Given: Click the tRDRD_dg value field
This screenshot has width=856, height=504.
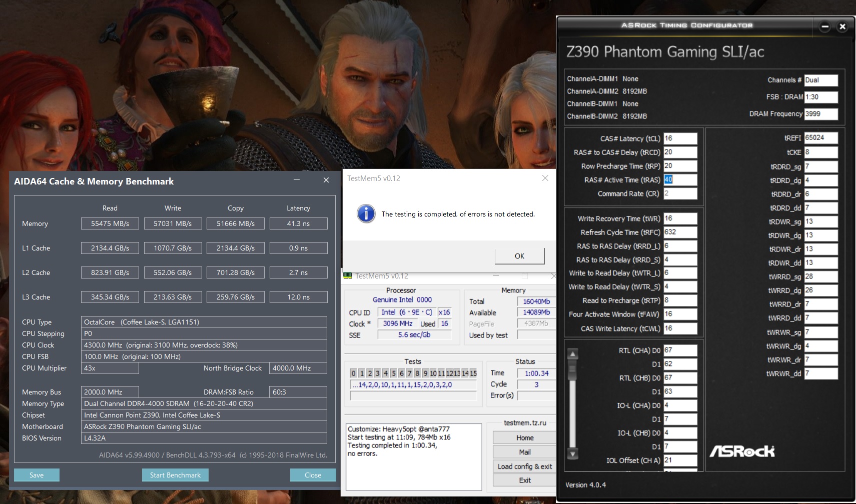Looking at the screenshot, I should pos(821,180).
